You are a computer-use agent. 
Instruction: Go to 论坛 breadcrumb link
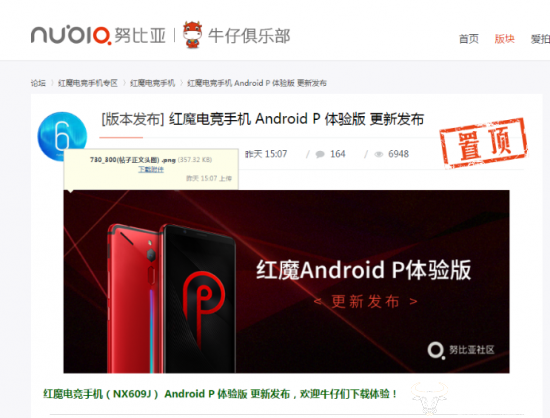38,83
